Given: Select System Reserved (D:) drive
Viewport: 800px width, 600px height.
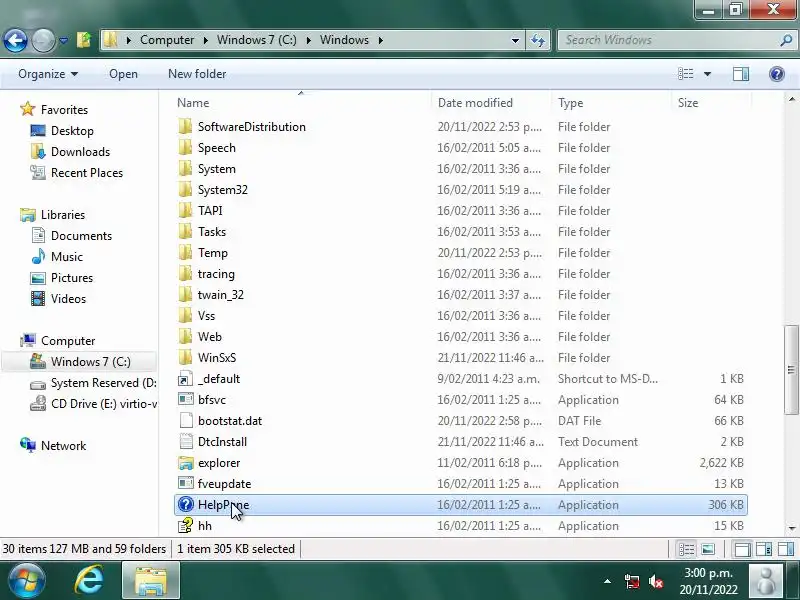Looking at the screenshot, I should pos(104,383).
